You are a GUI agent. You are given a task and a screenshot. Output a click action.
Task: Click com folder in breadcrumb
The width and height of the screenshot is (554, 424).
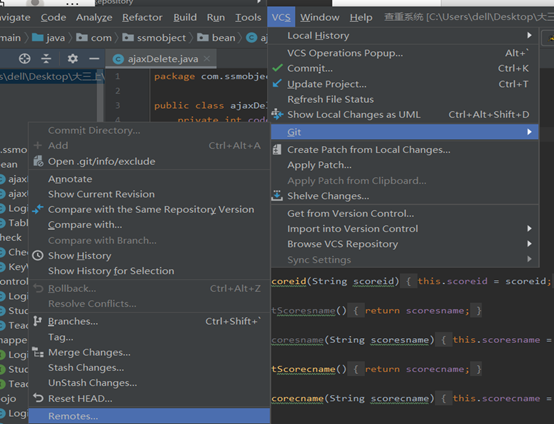click(94, 37)
